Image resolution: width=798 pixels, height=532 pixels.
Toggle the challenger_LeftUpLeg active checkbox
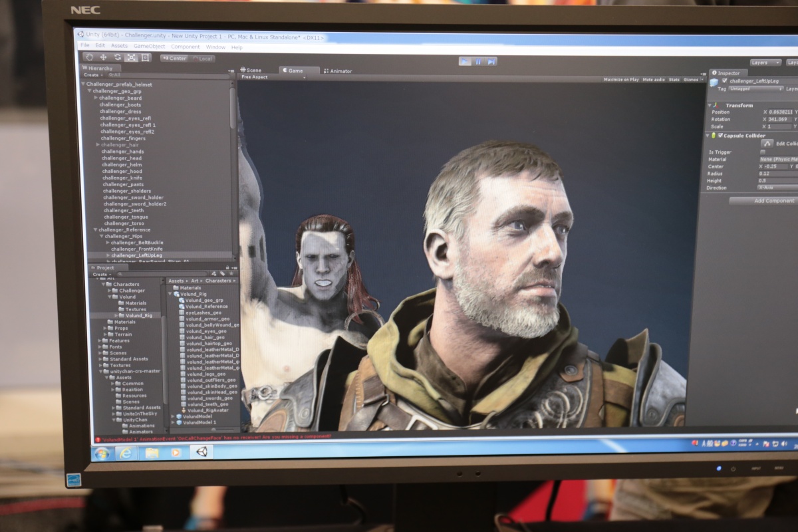pos(725,80)
